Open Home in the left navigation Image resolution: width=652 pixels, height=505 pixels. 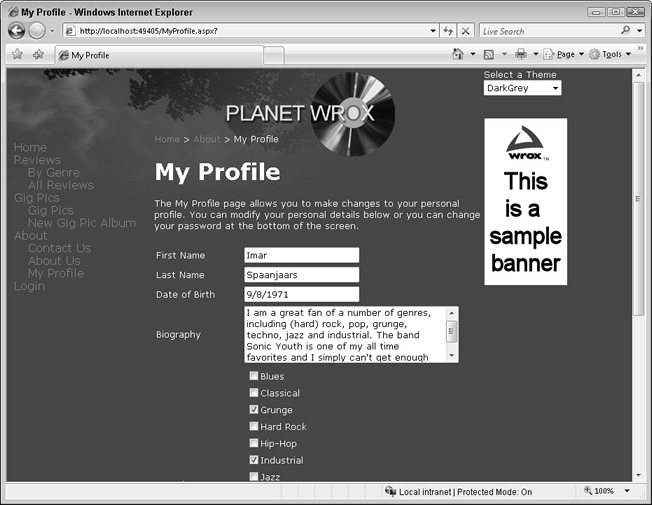pos(30,147)
